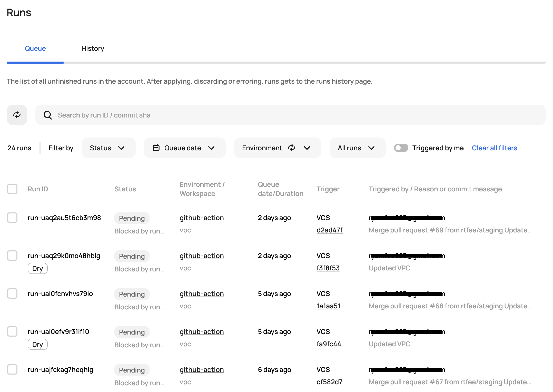Click the Dry badge under run-uaq29k0mo48hblg

click(x=37, y=269)
